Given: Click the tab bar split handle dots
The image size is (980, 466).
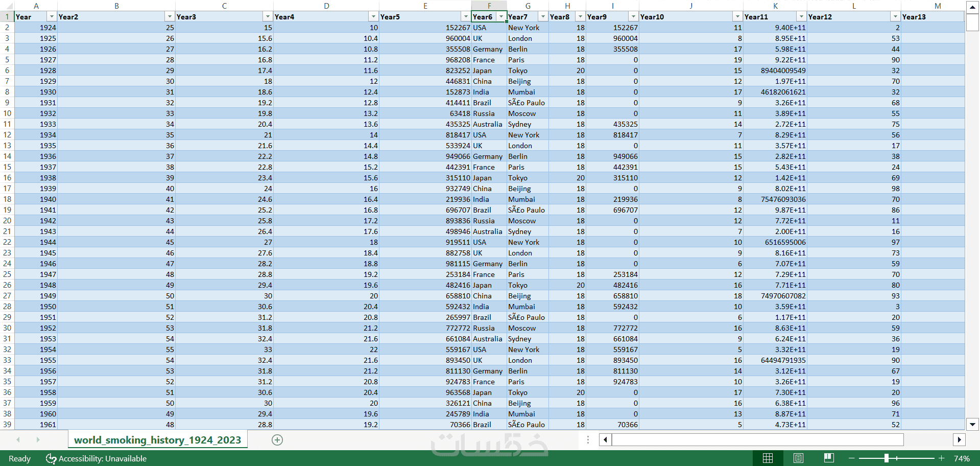Looking at the screenshot, I should pyautogui.click(x=588, y=440).
